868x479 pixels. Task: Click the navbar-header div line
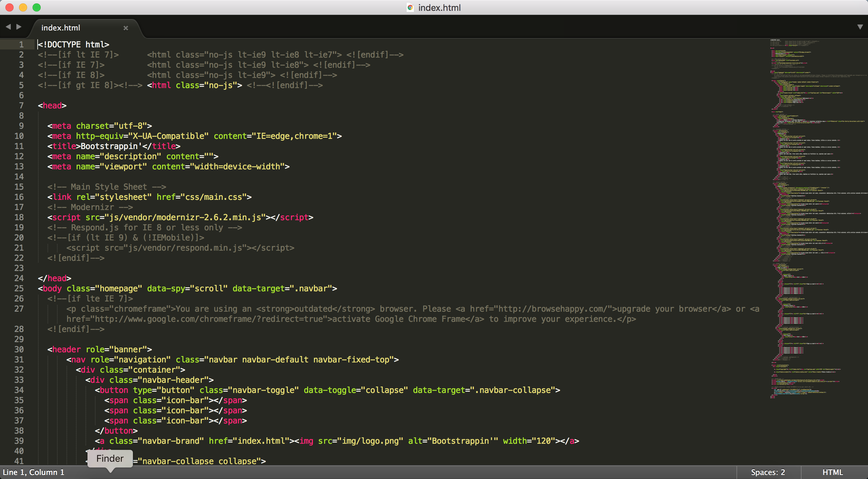[x=150, y=380]
